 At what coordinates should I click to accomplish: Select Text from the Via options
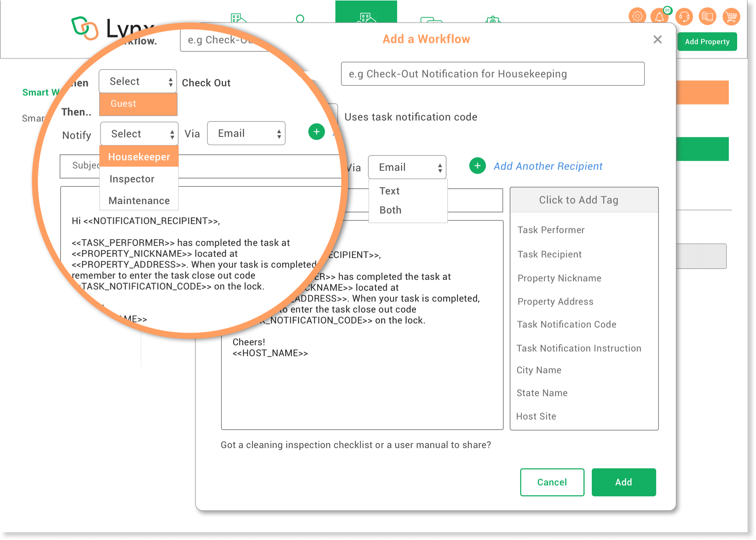pyautogui.click(x=389, y=191)
